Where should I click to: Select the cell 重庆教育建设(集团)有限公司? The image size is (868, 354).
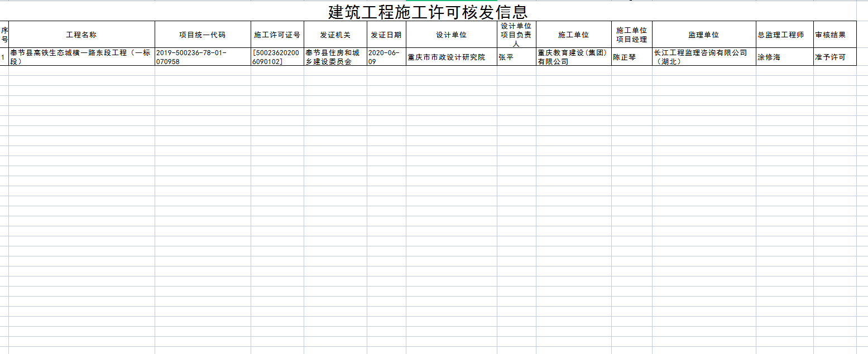[574, 57]
